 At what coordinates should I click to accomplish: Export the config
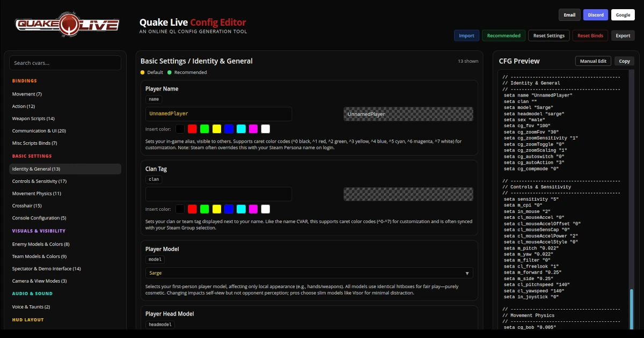(623, 35)
